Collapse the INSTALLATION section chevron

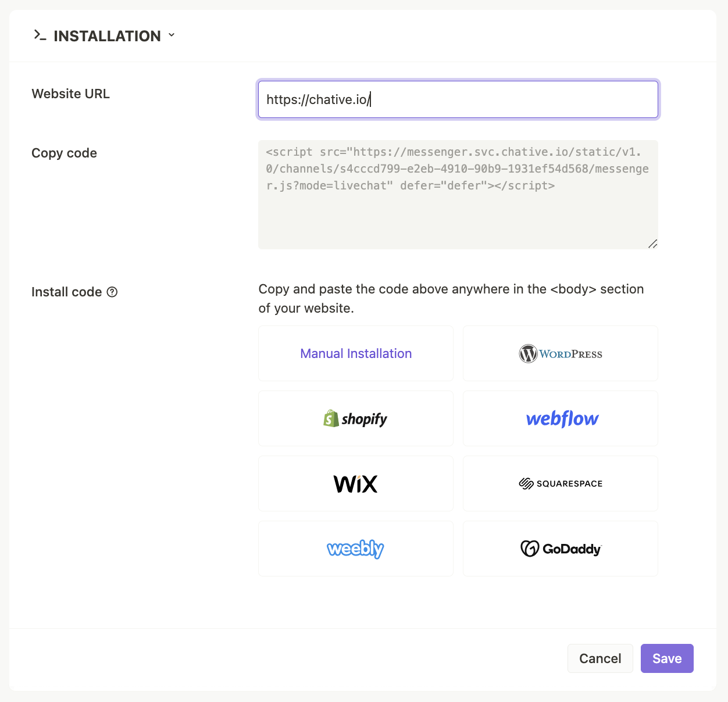click(172, 35)
